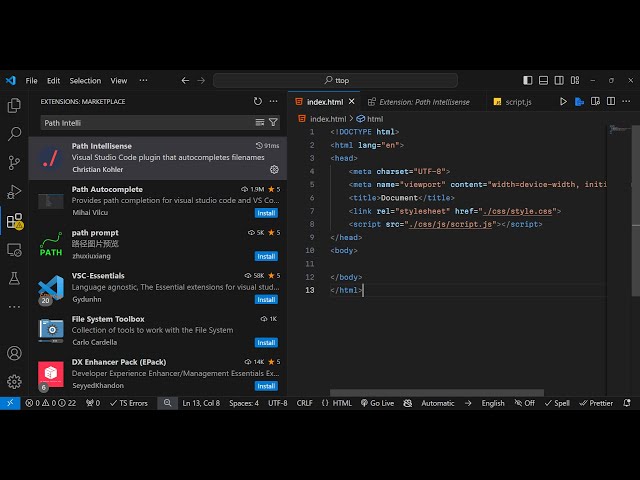Open the Run and Debug view

(14, 191)
